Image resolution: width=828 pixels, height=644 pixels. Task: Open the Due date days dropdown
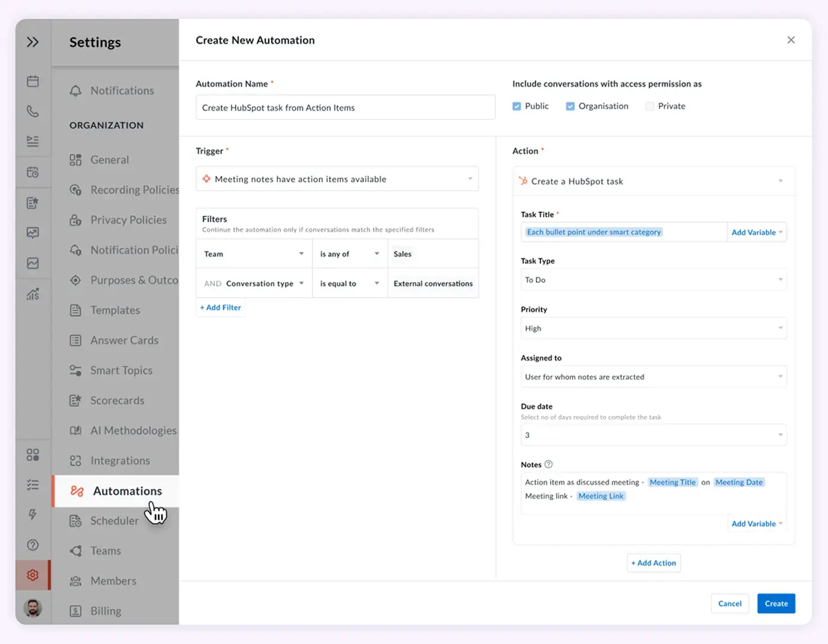653,435
